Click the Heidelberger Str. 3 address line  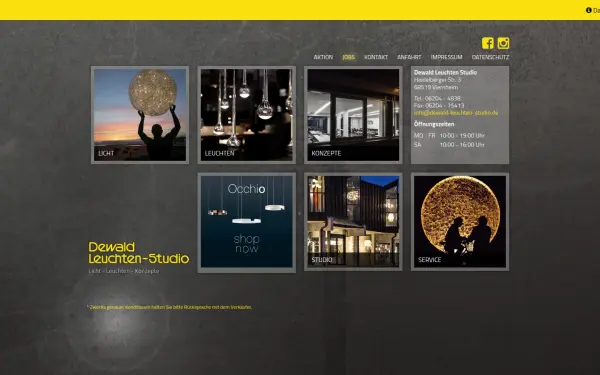pyautogui.click(x=437, y=80)
